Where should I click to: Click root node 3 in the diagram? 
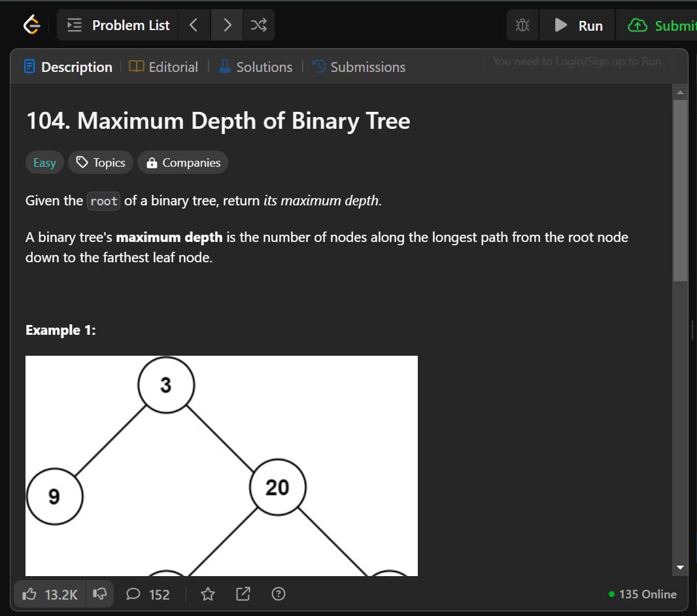tap(166, 385)
